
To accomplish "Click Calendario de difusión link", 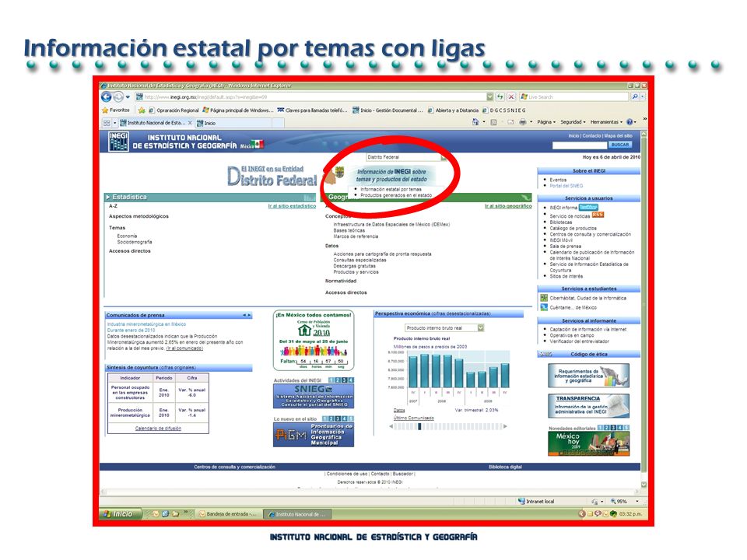I will click(x=158, y=428).
